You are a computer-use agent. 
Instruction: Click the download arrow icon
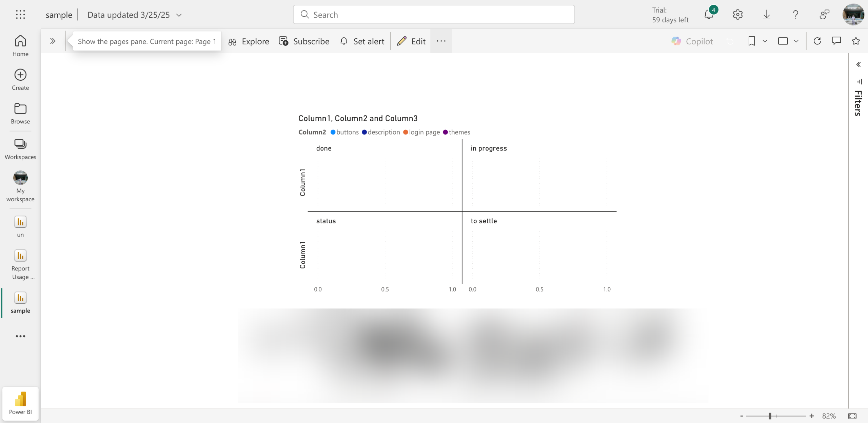(x=766, y=15)
